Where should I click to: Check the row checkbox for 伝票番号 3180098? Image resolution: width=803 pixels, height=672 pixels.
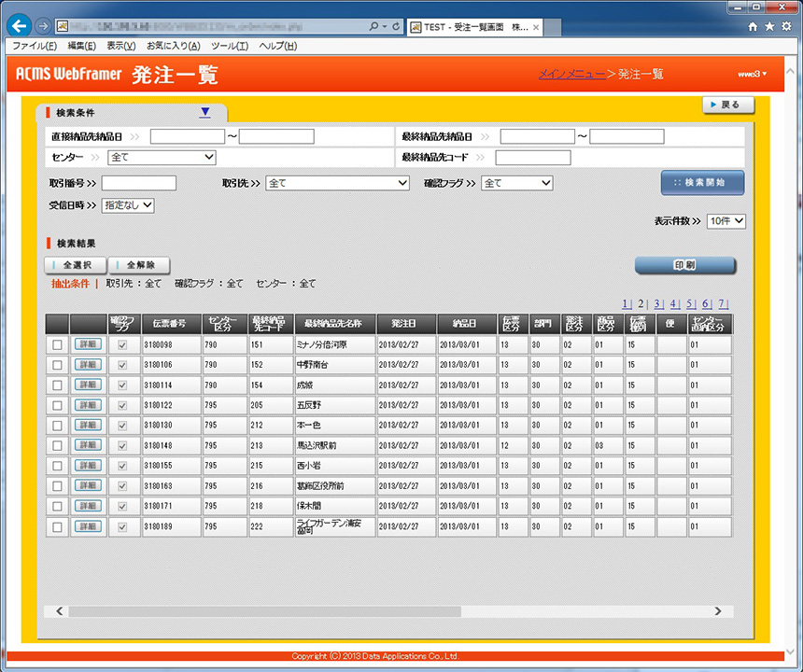click(x=56, y=345)
